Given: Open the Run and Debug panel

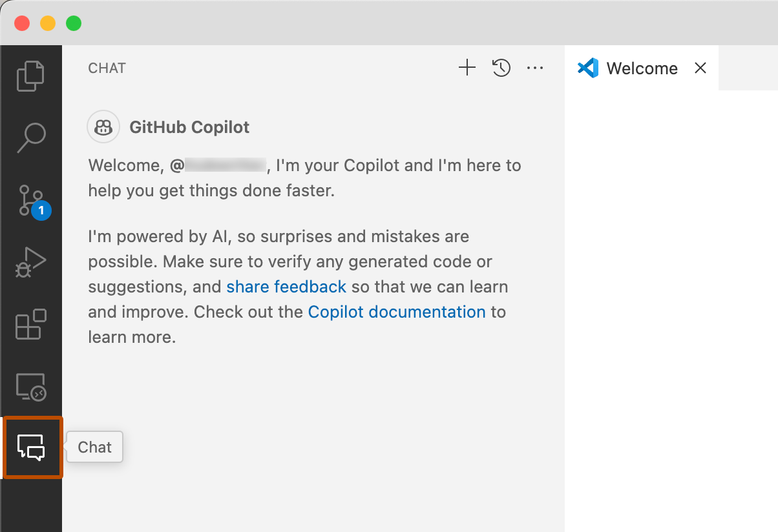Looking at the screenshot, I should [31, 261].
